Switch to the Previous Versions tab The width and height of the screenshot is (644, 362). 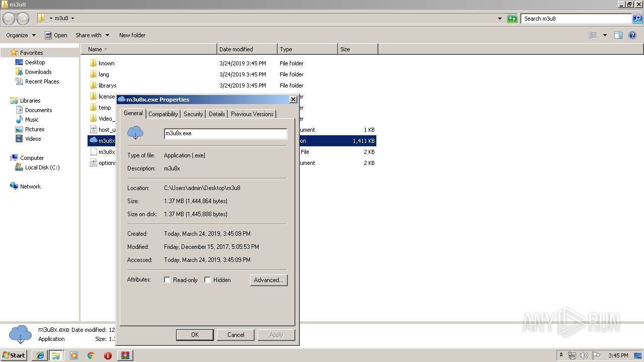pos(252,114)
